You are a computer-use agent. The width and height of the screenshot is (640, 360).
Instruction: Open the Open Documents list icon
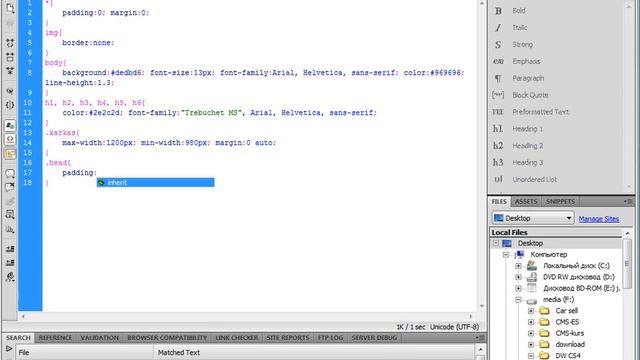pyautogui.click(x=10, y=7)
